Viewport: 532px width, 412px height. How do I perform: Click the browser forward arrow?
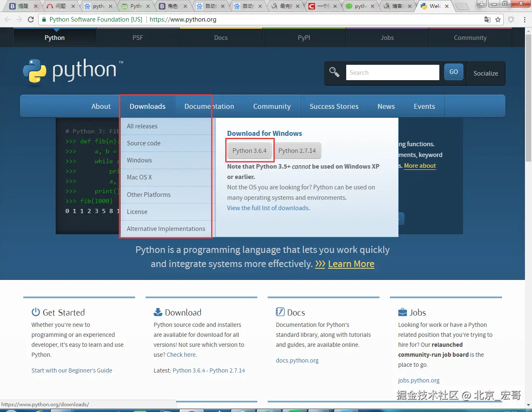point(19,20)
